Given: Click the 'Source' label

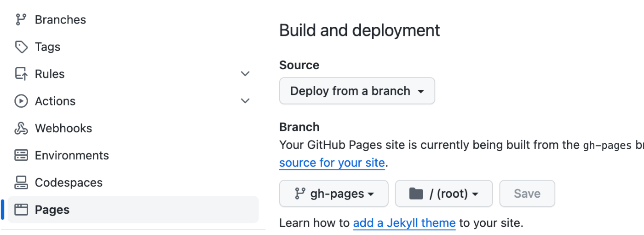Looking at the screenshot, I should click(299, 65).
